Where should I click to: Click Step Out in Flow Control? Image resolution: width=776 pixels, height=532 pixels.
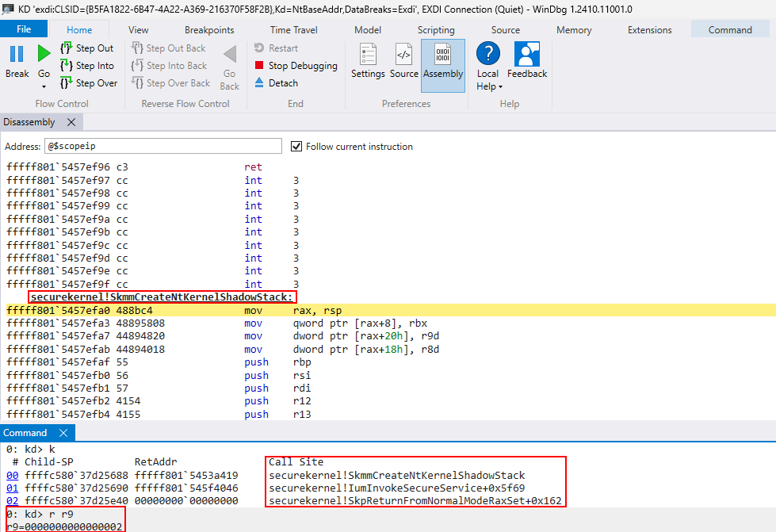point(87,48)
